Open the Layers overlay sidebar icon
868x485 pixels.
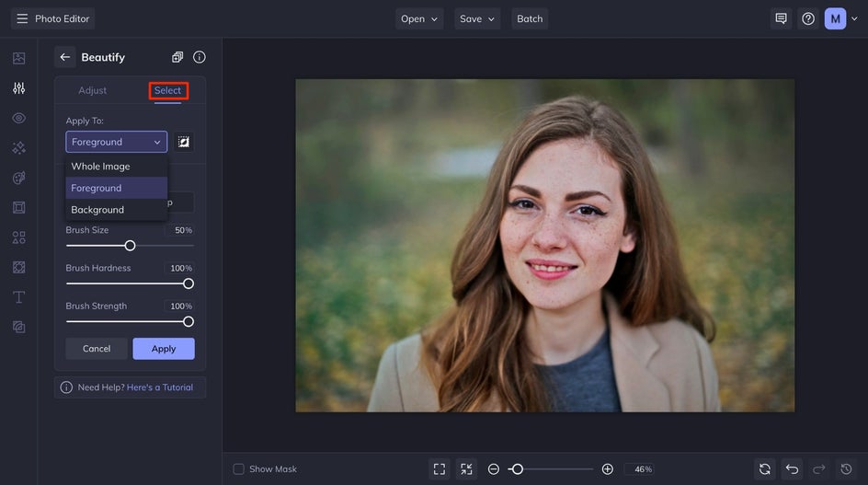click(18, 327)
